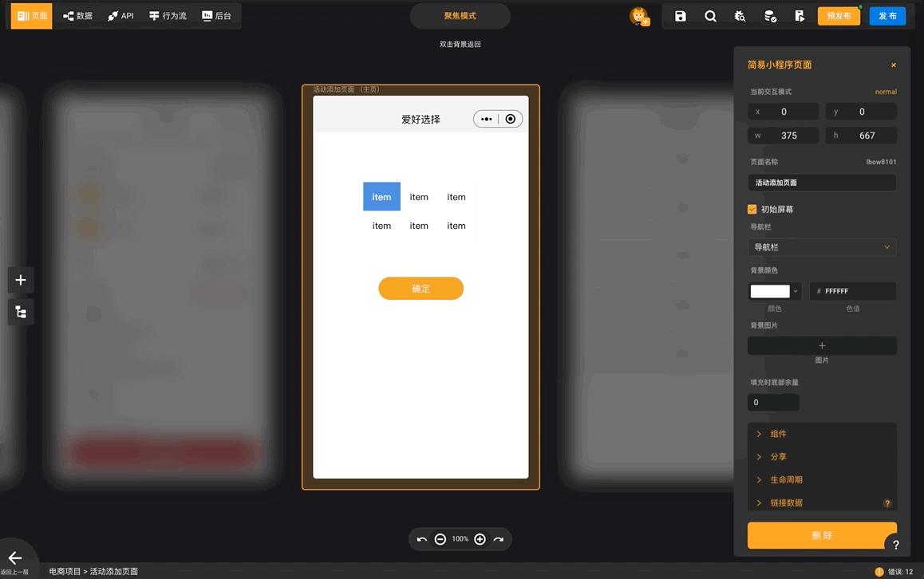This screenshot has width=924, height=579.
Task: Zoom in with the plus circle icon
Action: tap(480, 540)
